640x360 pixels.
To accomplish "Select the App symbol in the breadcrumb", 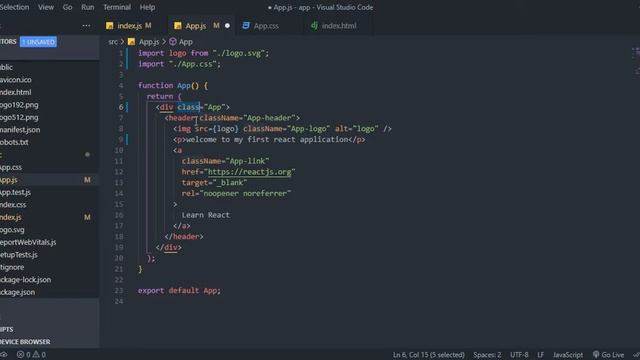I will coord(186,42).
